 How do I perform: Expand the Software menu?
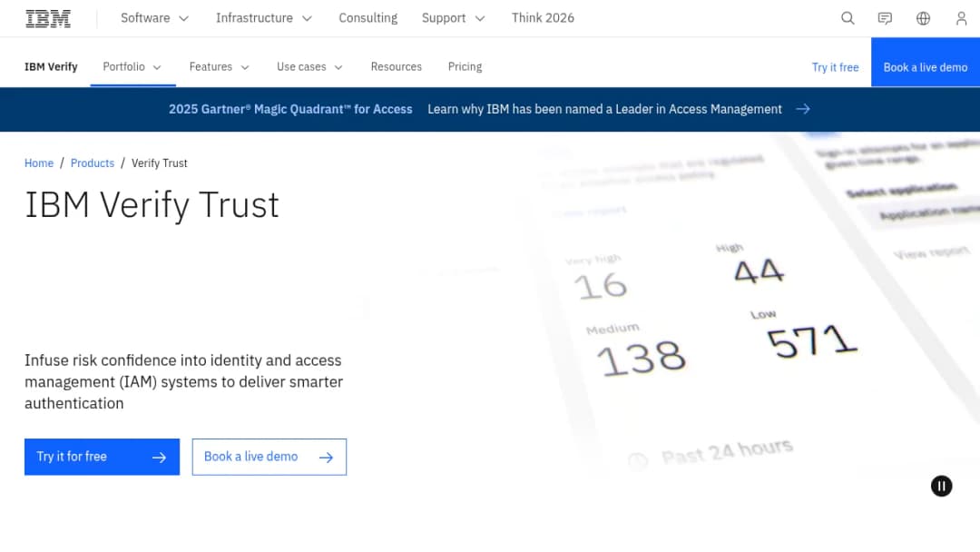click(x=154, y=18)
